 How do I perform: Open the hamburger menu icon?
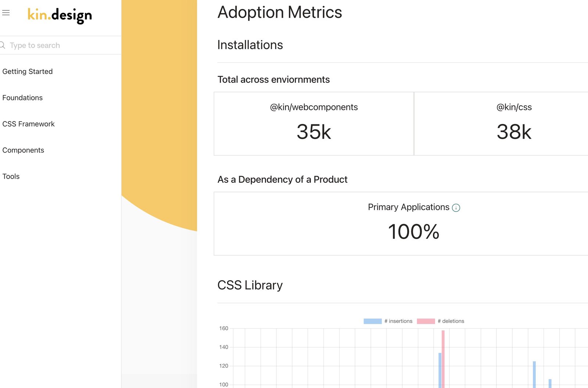coord(6,13)
